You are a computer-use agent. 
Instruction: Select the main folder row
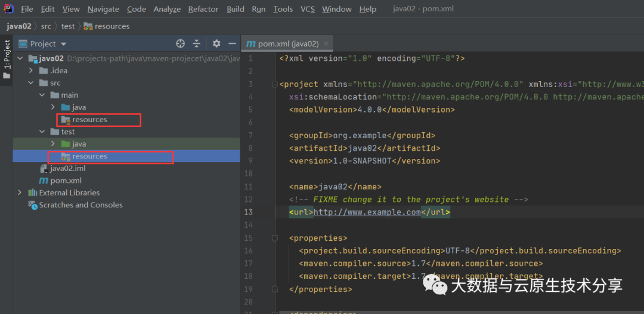click(x=126, y=95)
